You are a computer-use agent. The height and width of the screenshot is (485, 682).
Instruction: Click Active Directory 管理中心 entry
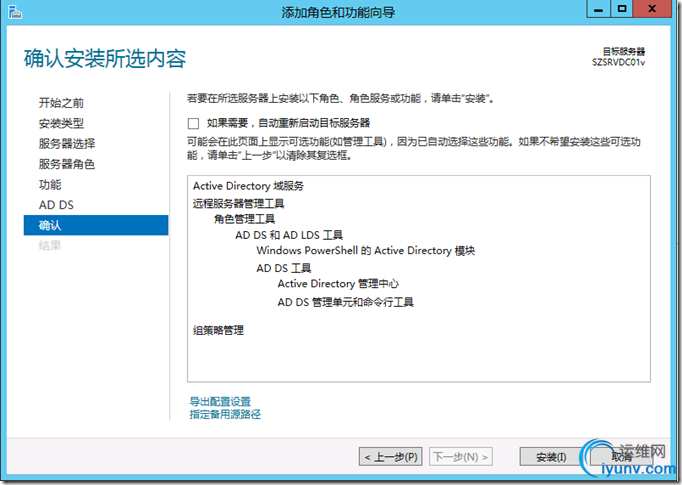338,284
